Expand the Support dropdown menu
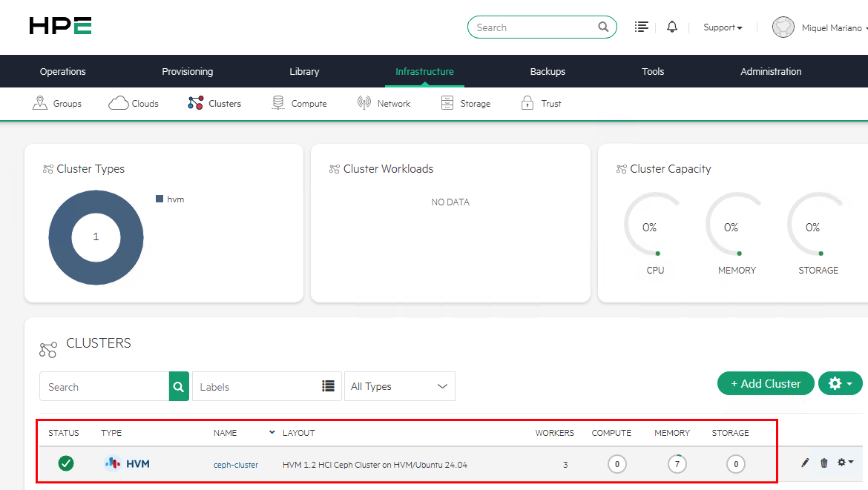Viewport: 868px width, 490px height. click(722, 27)
